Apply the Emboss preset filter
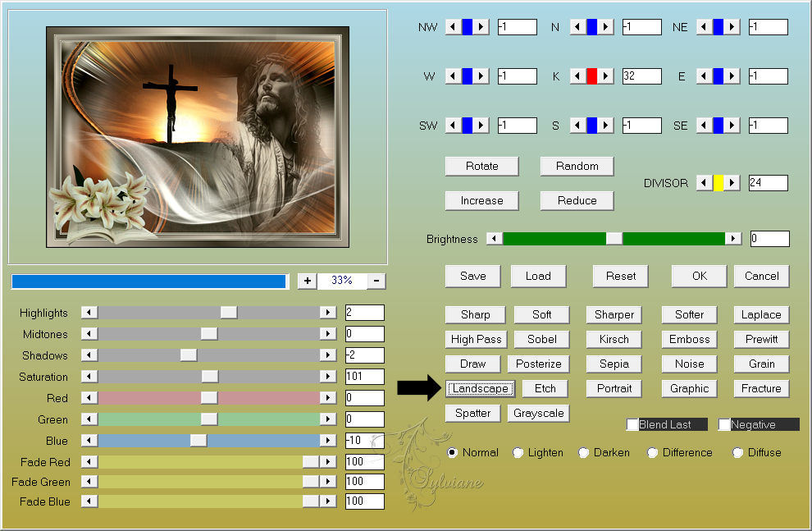The width and height of the screenshot is (812, 531). coord(689,339)
